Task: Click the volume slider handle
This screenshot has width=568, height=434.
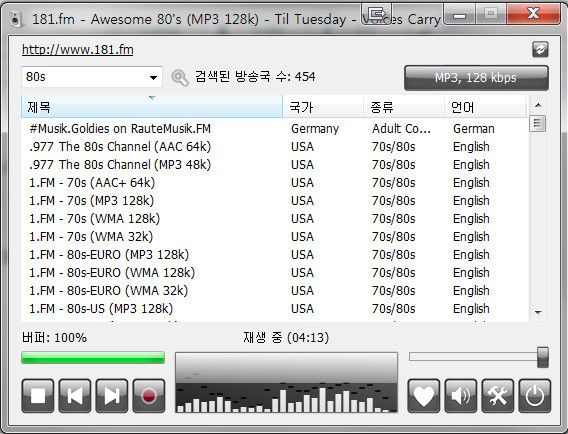Action: pos(543,357)
